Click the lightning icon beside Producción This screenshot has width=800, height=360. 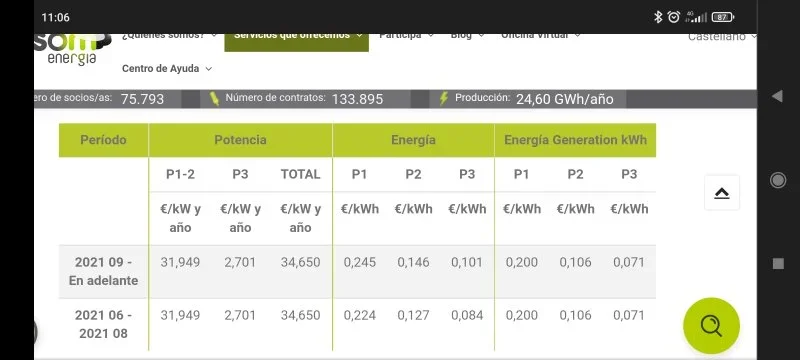444,98
